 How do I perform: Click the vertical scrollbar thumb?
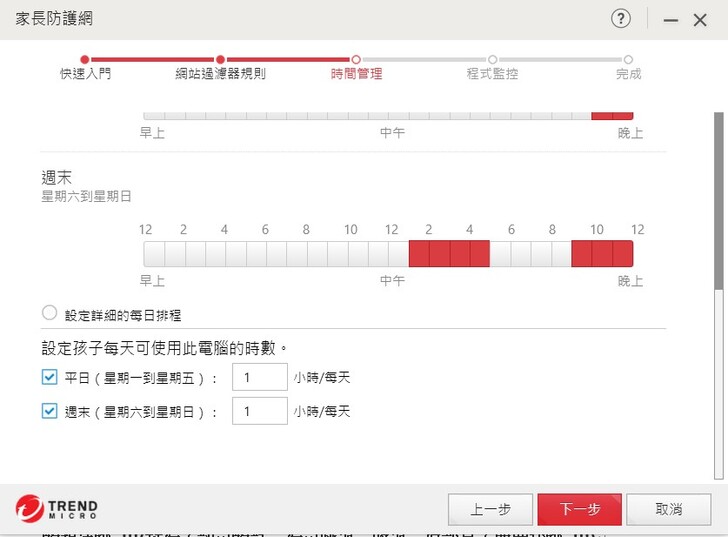[719, 201]
